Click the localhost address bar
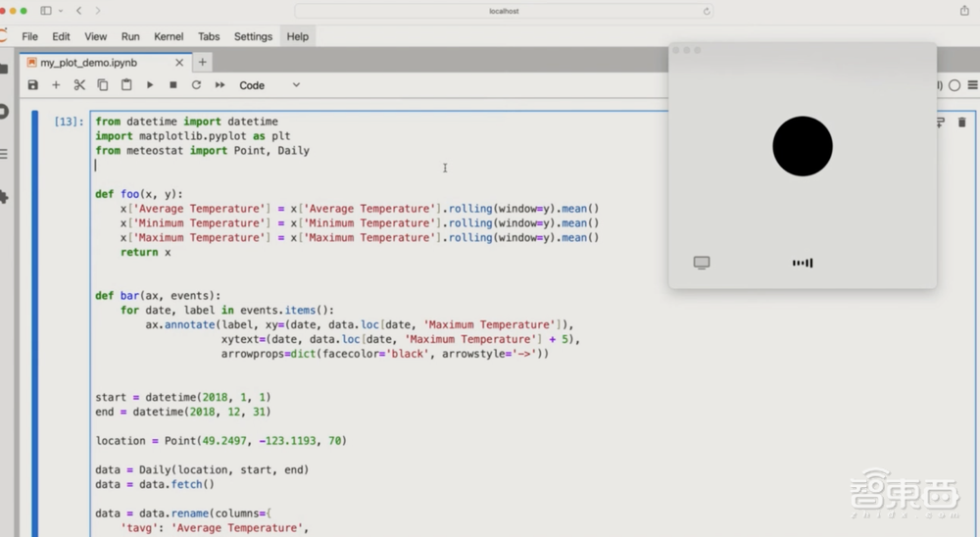The width and height of the screenshot is (980, 537). [504, 11]
